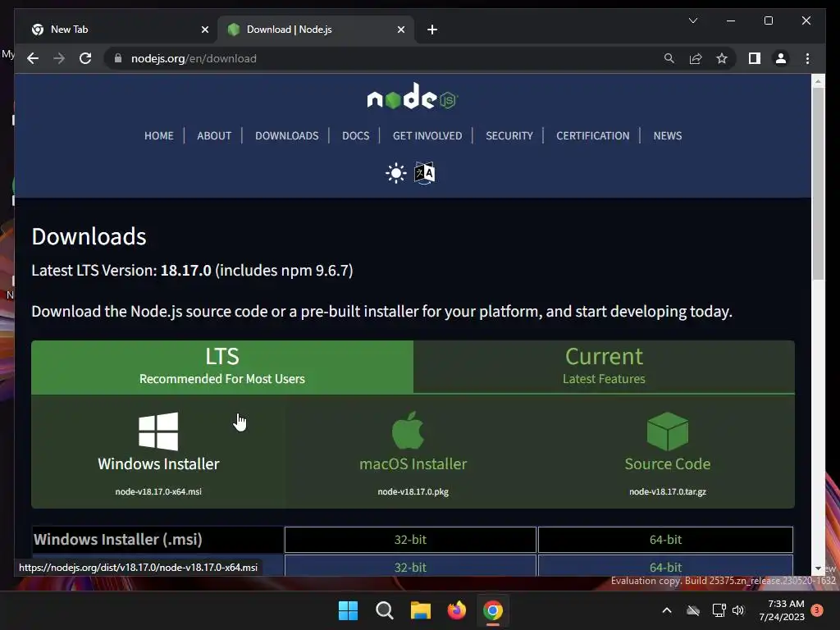This screenshot has height=630, width=840.
Task: Download node-v18.17.0.tar.gz link
Action: pos(668,491)
